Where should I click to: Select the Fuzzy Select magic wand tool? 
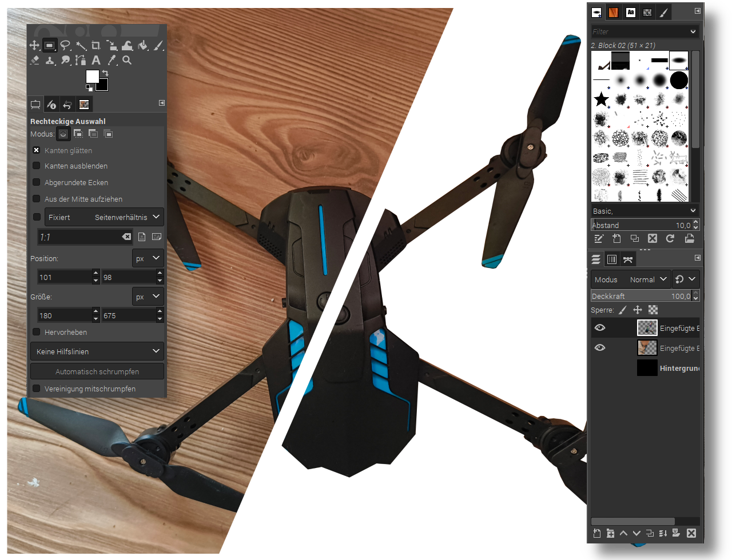pos(81,45)
